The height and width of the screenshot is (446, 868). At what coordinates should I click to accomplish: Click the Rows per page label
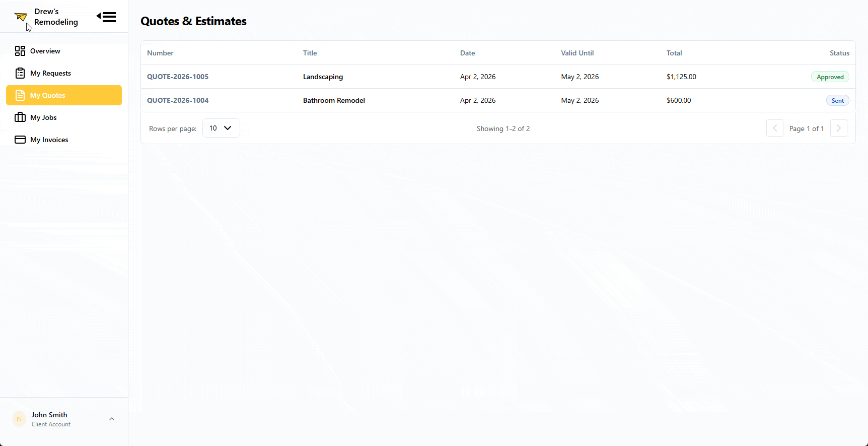click(173, 129)
